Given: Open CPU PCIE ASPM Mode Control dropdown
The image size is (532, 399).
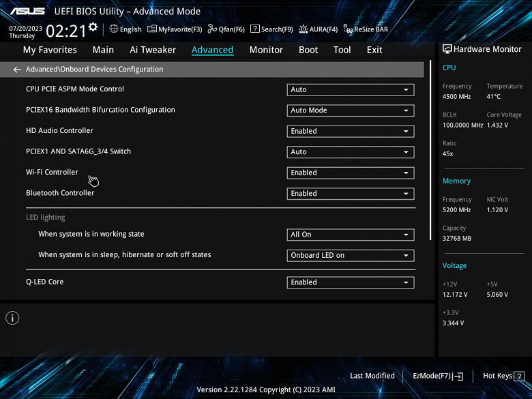Looking at the screenshot, I should (x=351, y=90).
